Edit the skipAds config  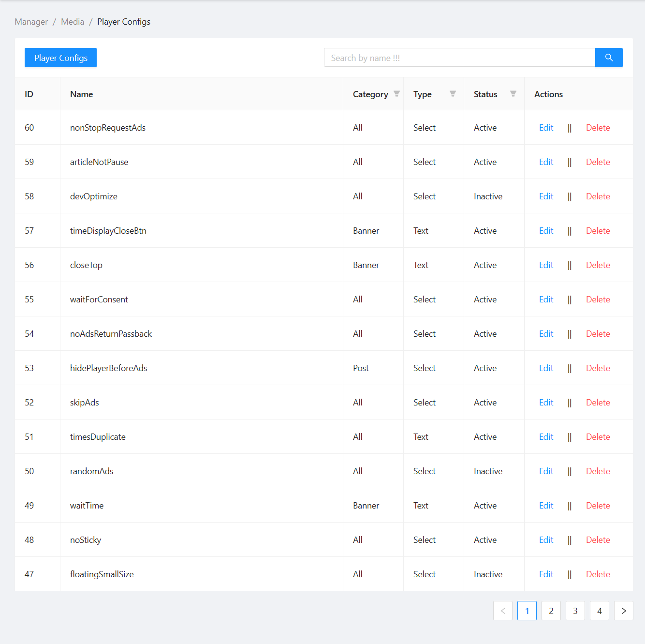[x=546, y=403]
